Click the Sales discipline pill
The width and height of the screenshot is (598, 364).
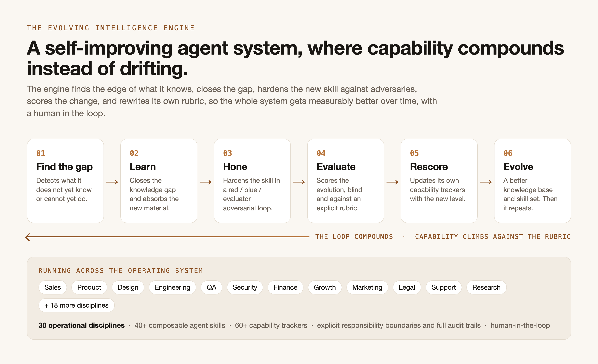point(53,287)
